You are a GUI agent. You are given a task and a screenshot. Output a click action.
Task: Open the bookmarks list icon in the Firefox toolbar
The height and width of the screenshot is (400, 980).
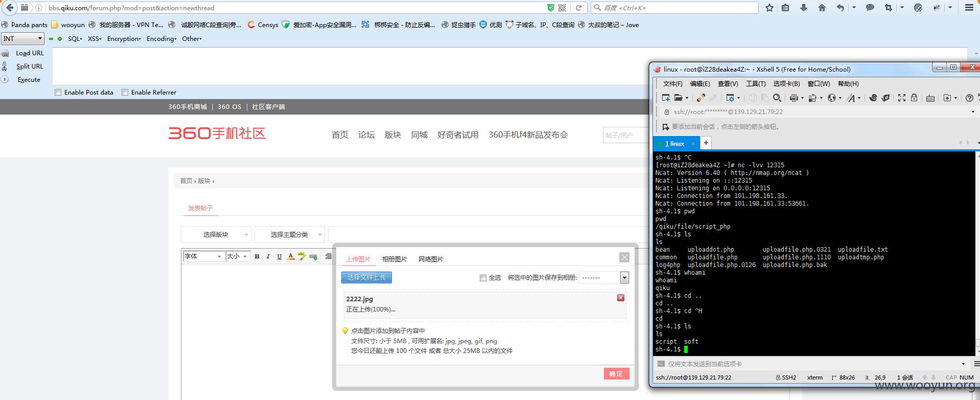coord(786,8)
